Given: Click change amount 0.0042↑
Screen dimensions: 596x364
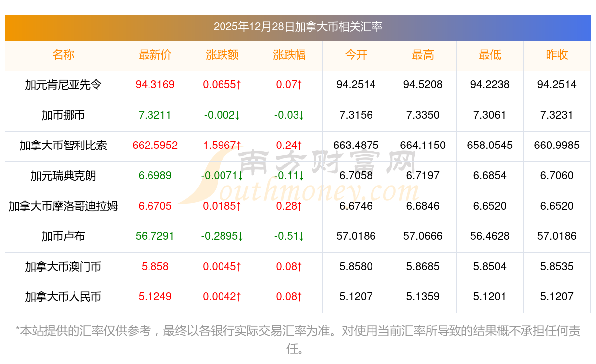Looking at the screenshot, I should point(222,297).
